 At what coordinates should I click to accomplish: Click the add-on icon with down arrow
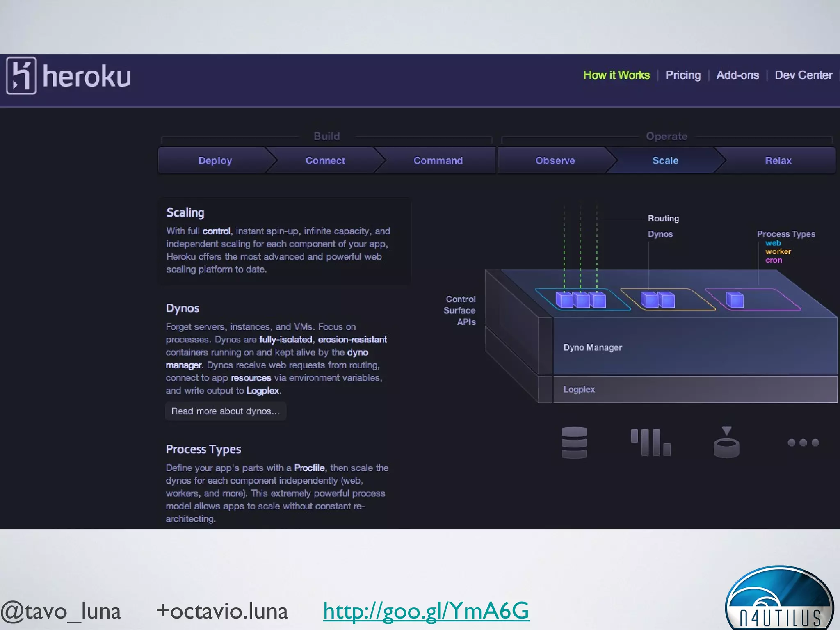point(726,443)
